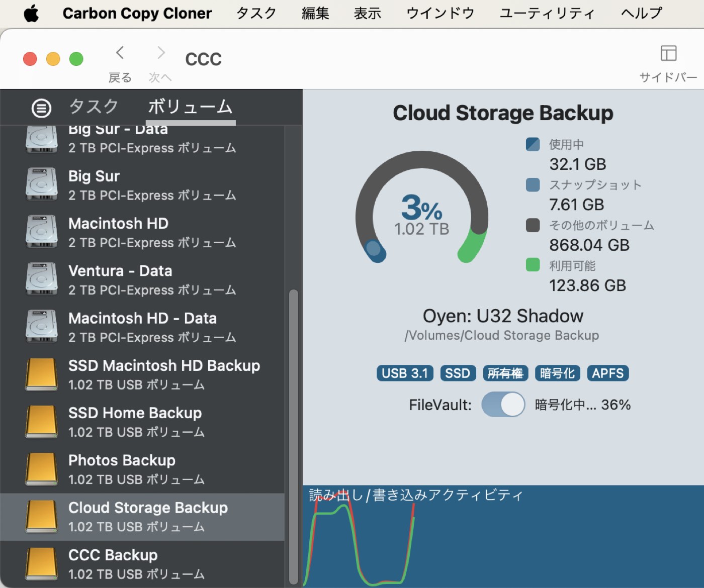Click the Big Sur volume name

[94, 176]
